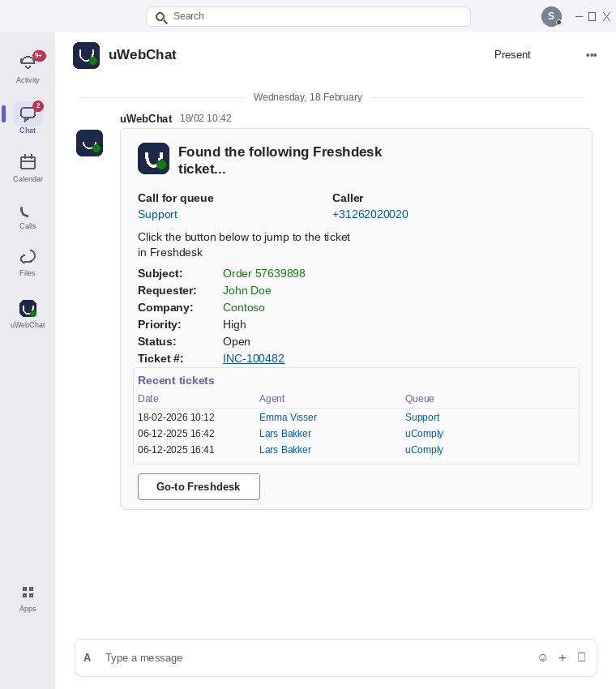Click Lars Bakker in 16:42 row
The width and height of the screenshot is (616, 689).
click(285, 434)
